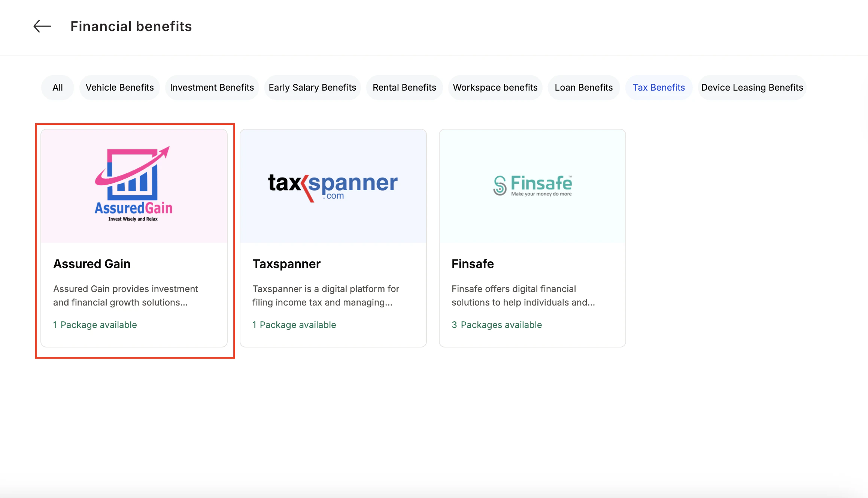View Workspace benefits category
868x498 pixels.
495,88
